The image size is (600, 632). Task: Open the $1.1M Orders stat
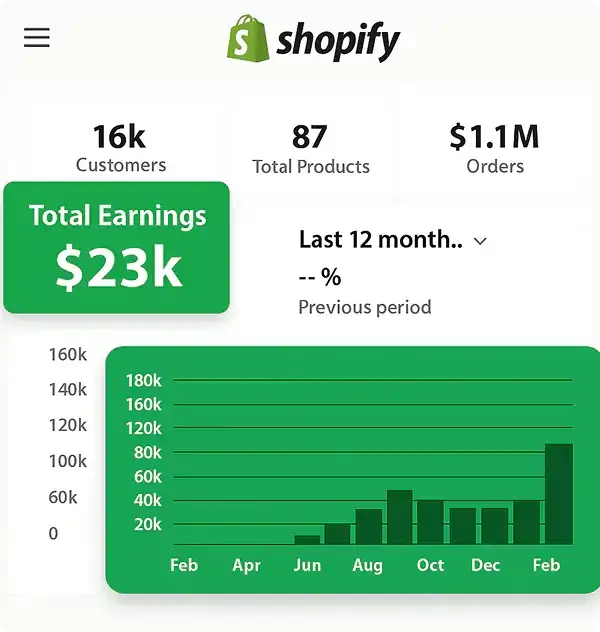tap(495, 148)
